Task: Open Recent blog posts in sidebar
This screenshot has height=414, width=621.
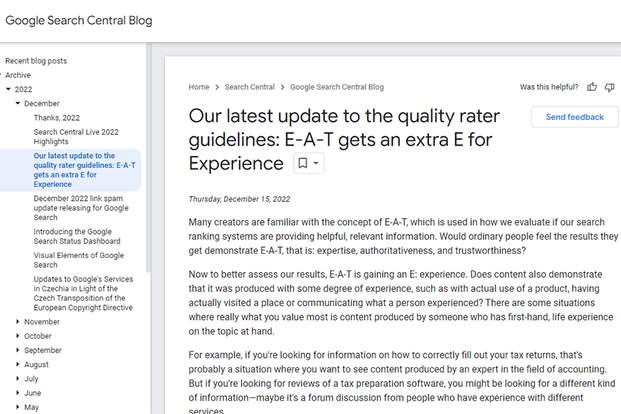Action: pyautogui.click(x=36, y=61)
